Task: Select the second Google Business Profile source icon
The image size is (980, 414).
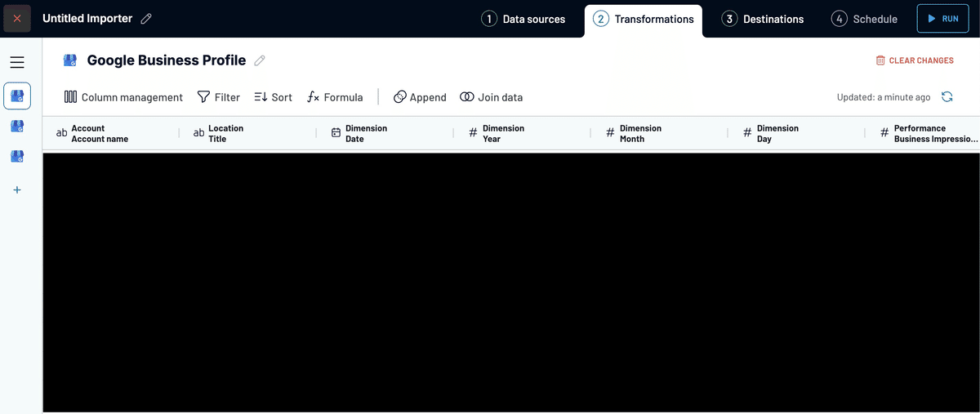Action: (x=17, y=126)
